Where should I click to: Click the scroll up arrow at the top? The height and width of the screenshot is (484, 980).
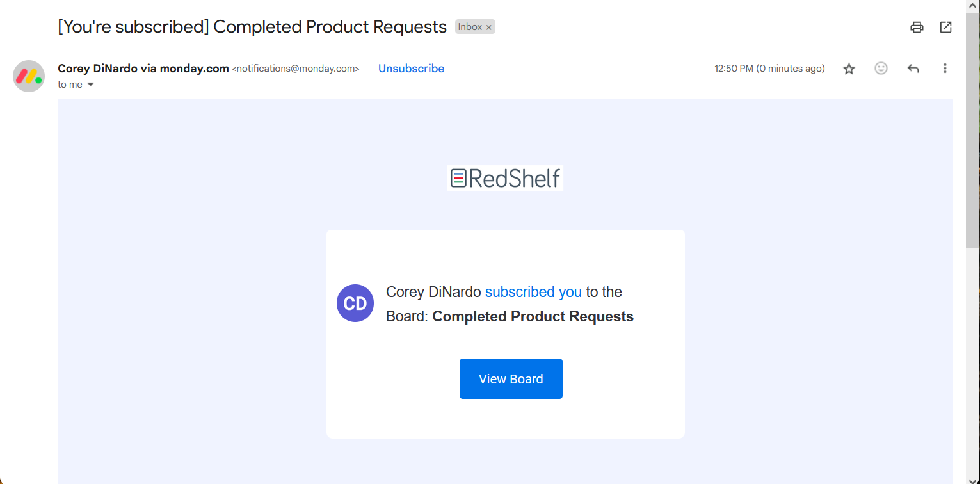tap(973, 5)
